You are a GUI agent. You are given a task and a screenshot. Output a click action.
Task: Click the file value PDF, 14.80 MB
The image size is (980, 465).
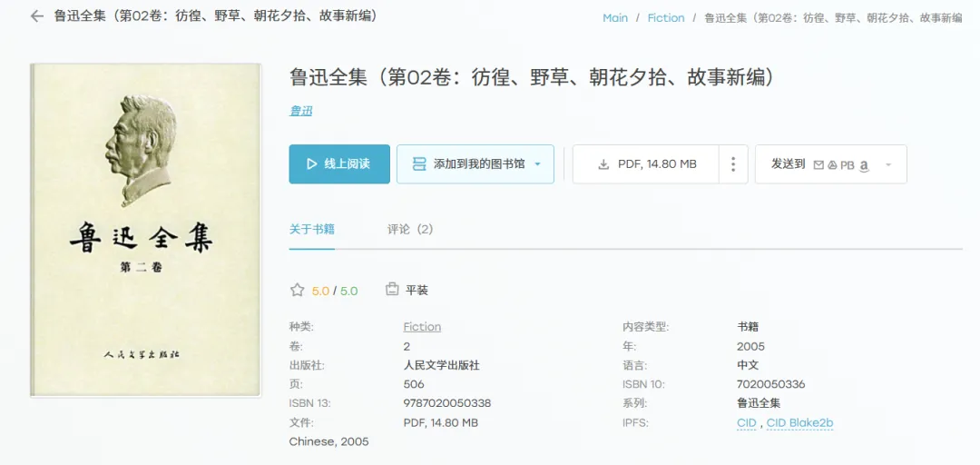441,423
